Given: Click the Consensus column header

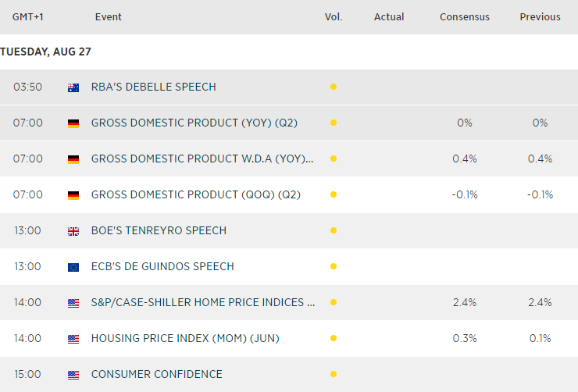Looking at the screenshot, I should click(465, 17).
